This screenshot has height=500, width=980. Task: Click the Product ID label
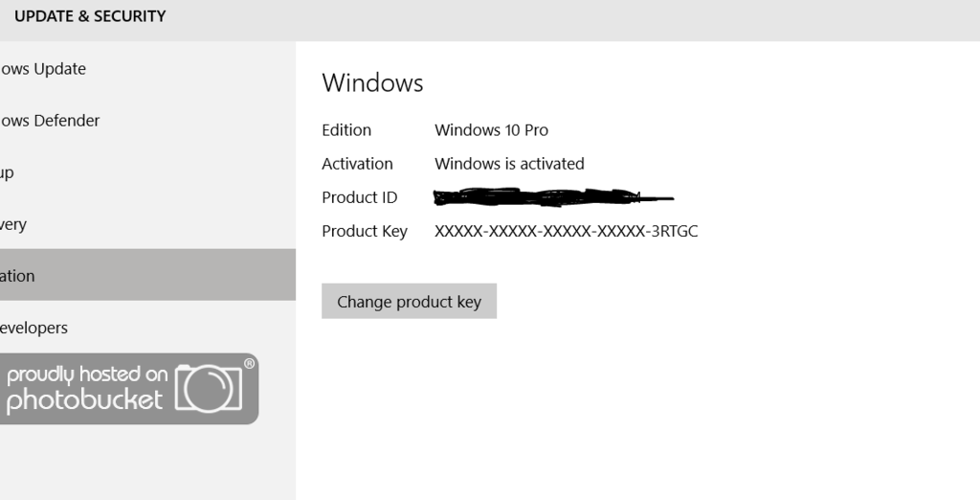[359, 197]
